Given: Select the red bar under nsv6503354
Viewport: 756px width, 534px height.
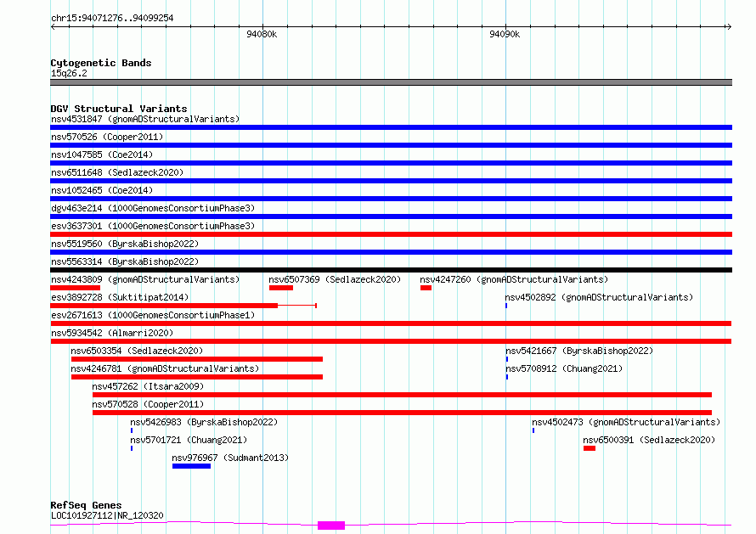Looking at the screenshot, I should [197, 359].
